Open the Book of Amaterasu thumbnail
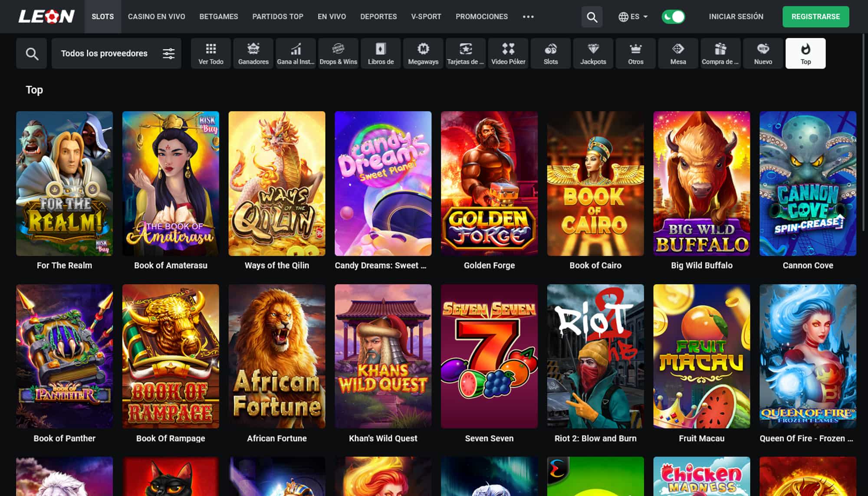This screenshot has width=868, height=496. (x=171, y=183)
